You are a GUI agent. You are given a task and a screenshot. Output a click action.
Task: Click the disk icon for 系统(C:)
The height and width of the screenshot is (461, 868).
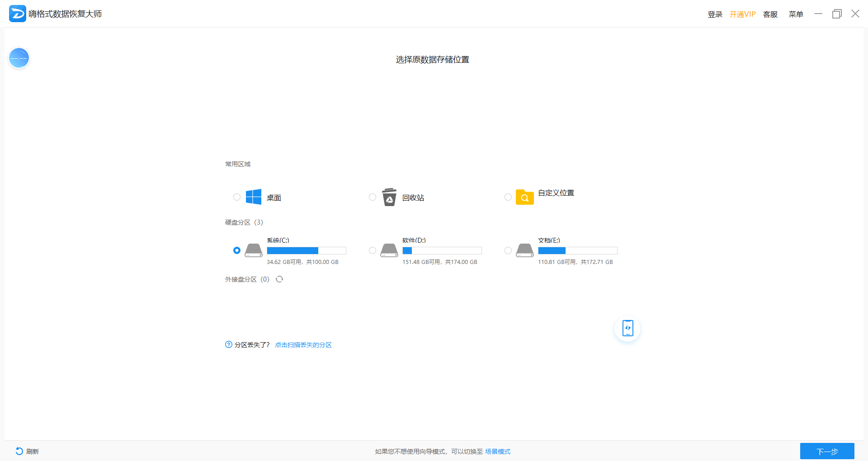click(x=253, y=250)
